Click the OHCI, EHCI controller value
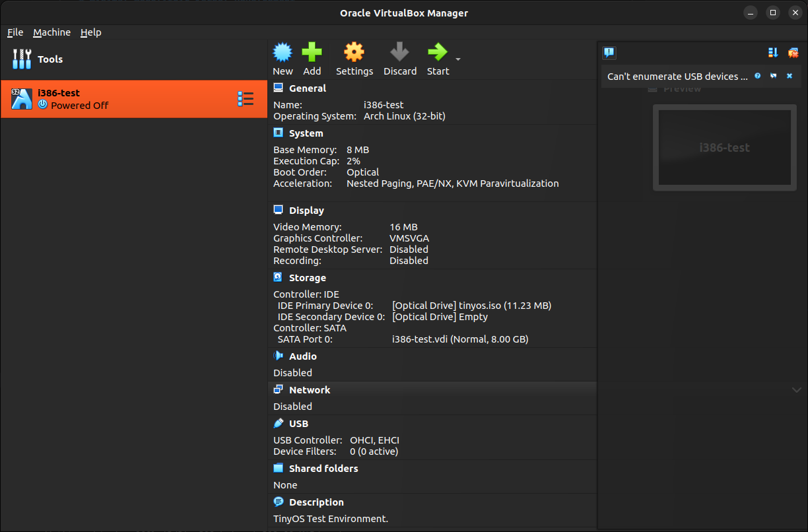Screen dimensions: 808x532 pyautogui.click(x=374, y=440)
